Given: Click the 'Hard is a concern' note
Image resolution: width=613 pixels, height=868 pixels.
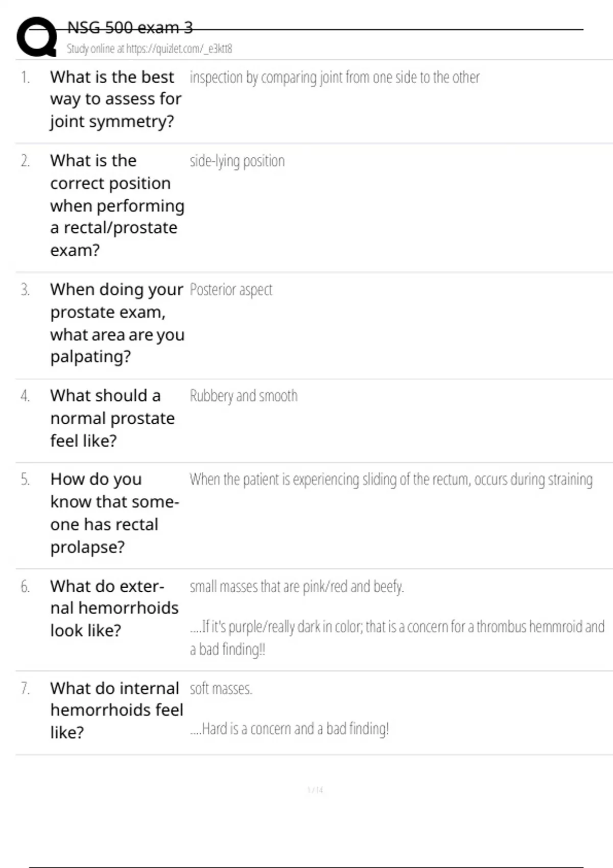Looking at the screenshot, I should 290,729.
